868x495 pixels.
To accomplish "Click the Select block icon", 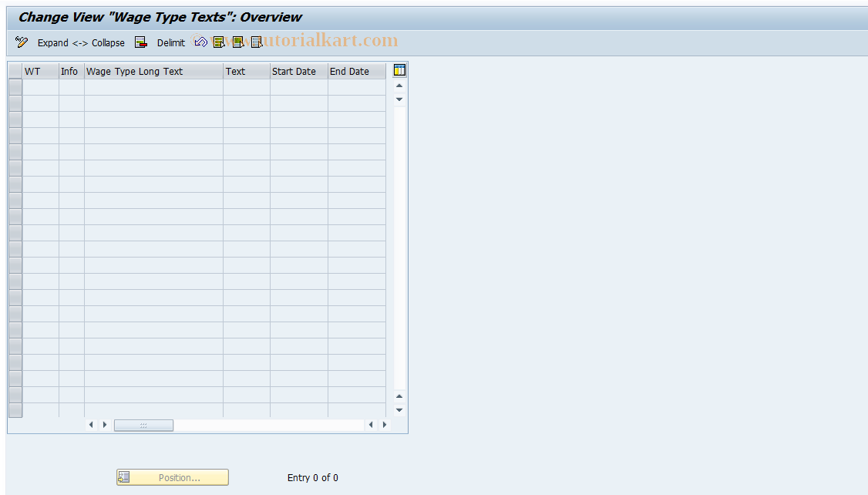I will 238,42.
